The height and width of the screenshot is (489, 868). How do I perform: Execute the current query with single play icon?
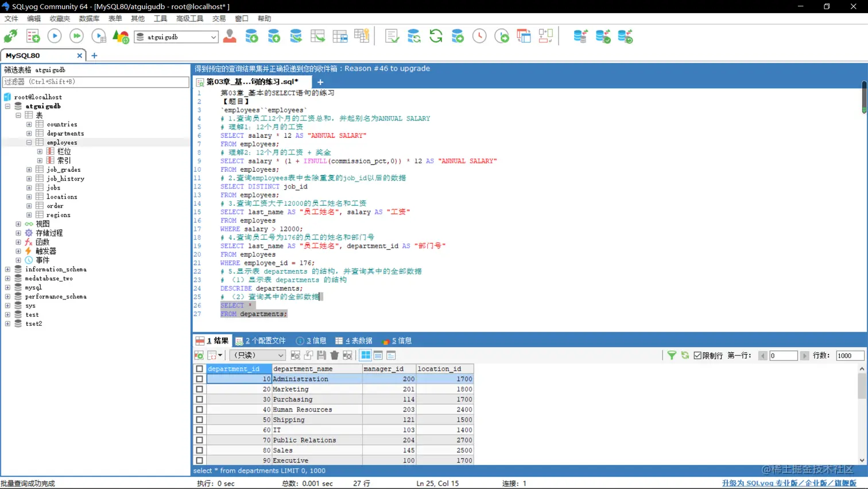55,36
